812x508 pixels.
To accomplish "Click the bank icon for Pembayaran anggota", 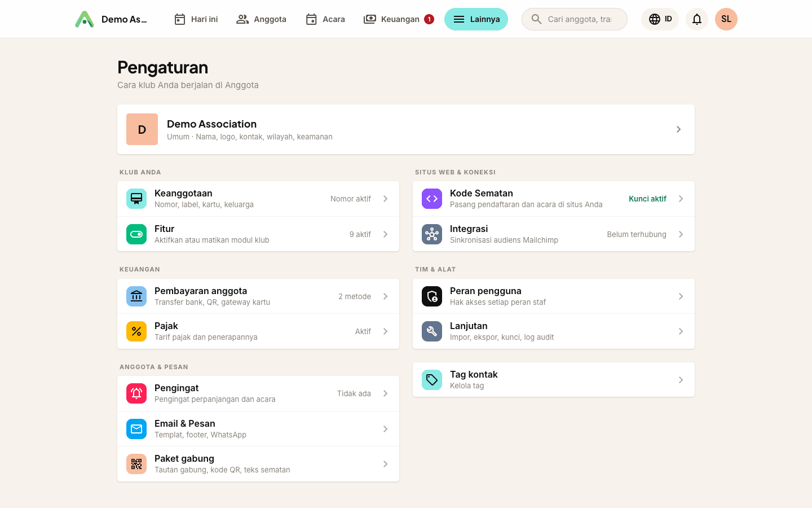I will click(136, 296).
